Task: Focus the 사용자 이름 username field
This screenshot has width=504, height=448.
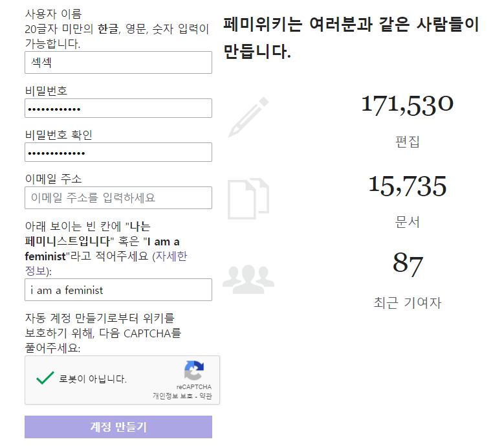Action: click(118, 63)
